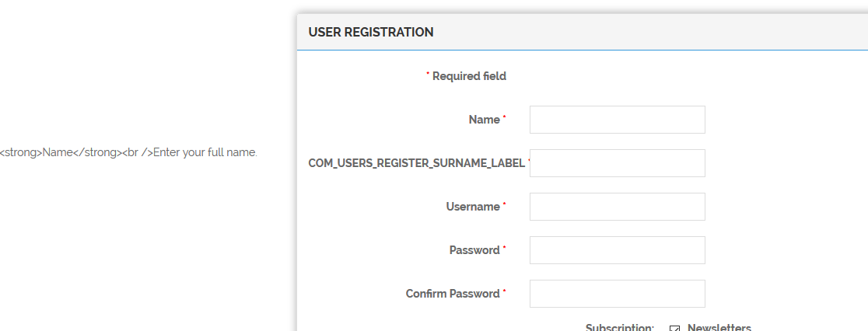Click the Name input field
This screenshot has width=868, height=331.
(x=617, y=120)
